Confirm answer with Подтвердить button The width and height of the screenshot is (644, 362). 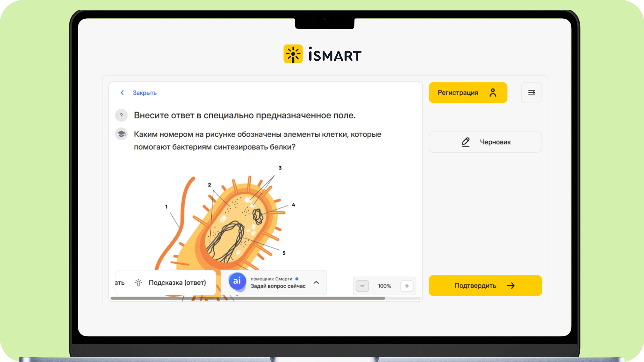(x=485, y=286)
